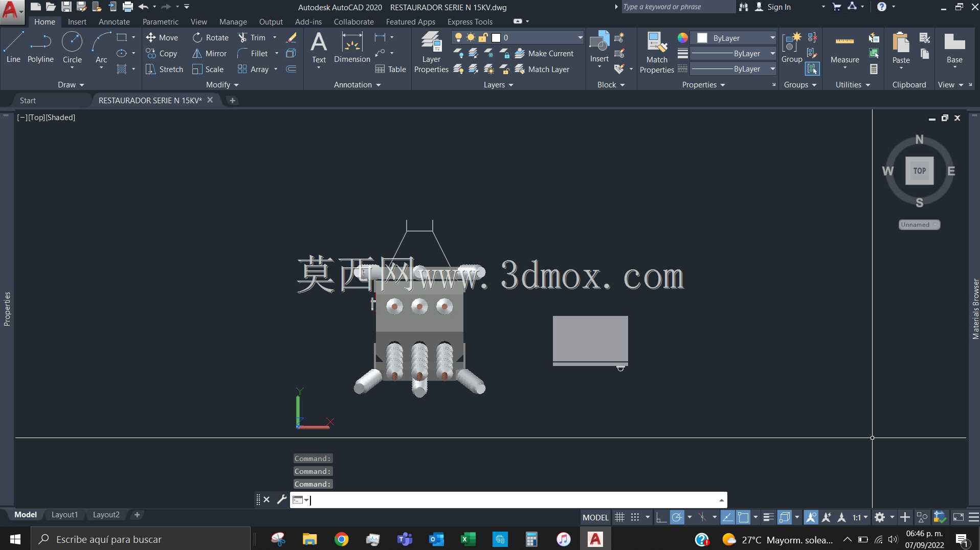Switch to the Start file tab
980x550 pixels.
[28, 100]
